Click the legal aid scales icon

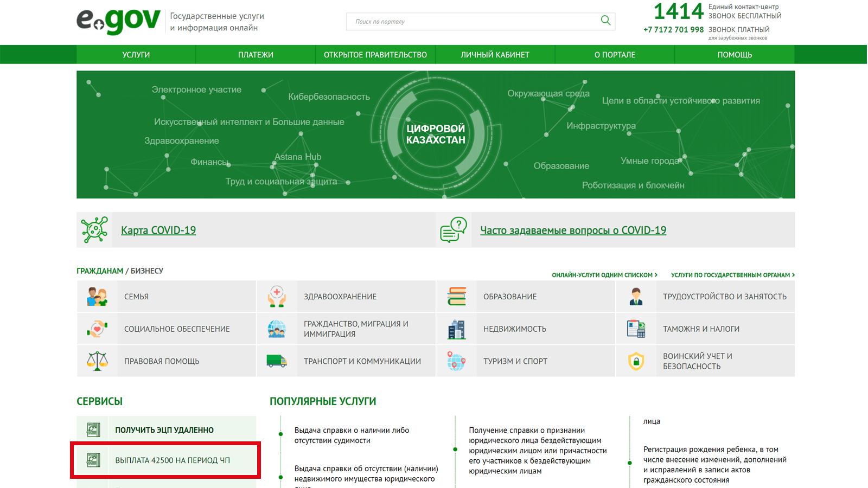click(97, 361)
